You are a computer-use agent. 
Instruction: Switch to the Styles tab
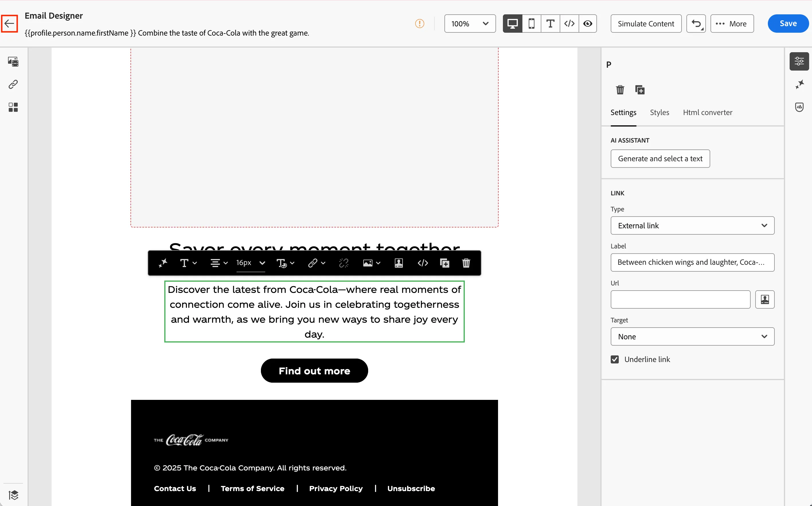pyautogui.click(x=659, y=112)
